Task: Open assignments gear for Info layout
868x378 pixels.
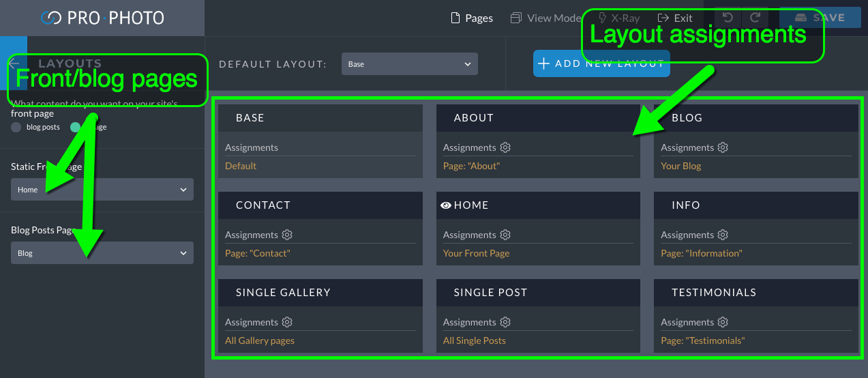Action: 723,235
